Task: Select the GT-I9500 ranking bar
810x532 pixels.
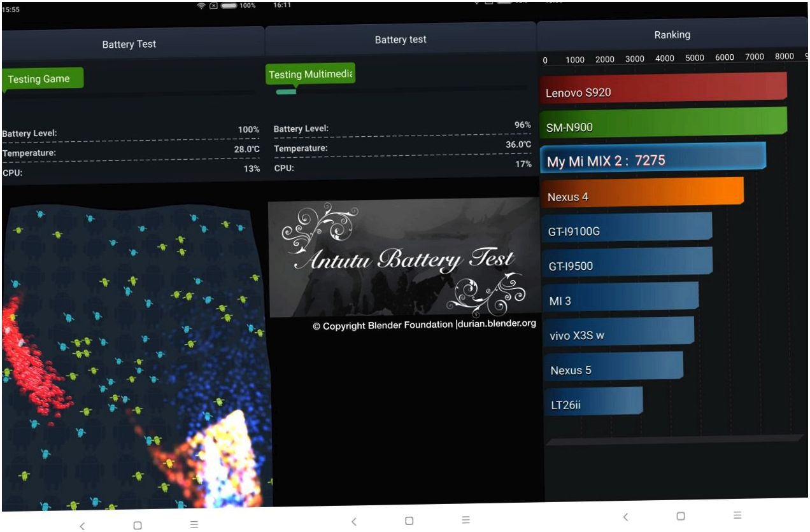Action: click(x=627, y=262)
